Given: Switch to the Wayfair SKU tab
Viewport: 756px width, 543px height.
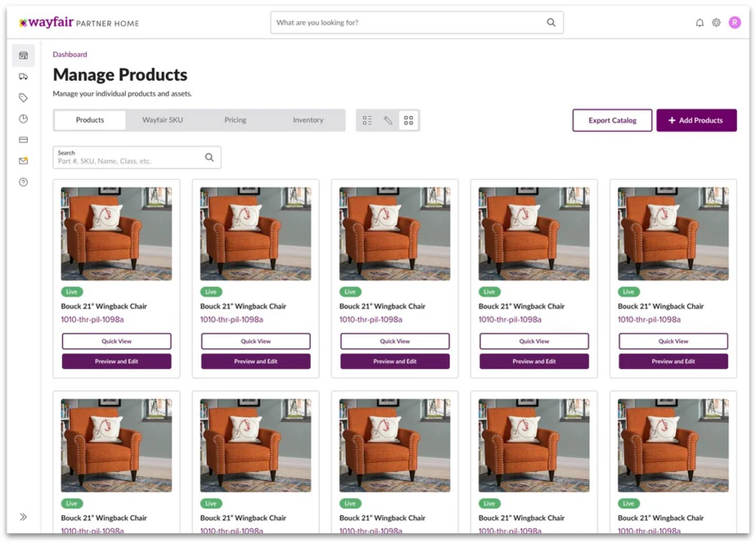Looking at the screenshot, I should (163, 120).
